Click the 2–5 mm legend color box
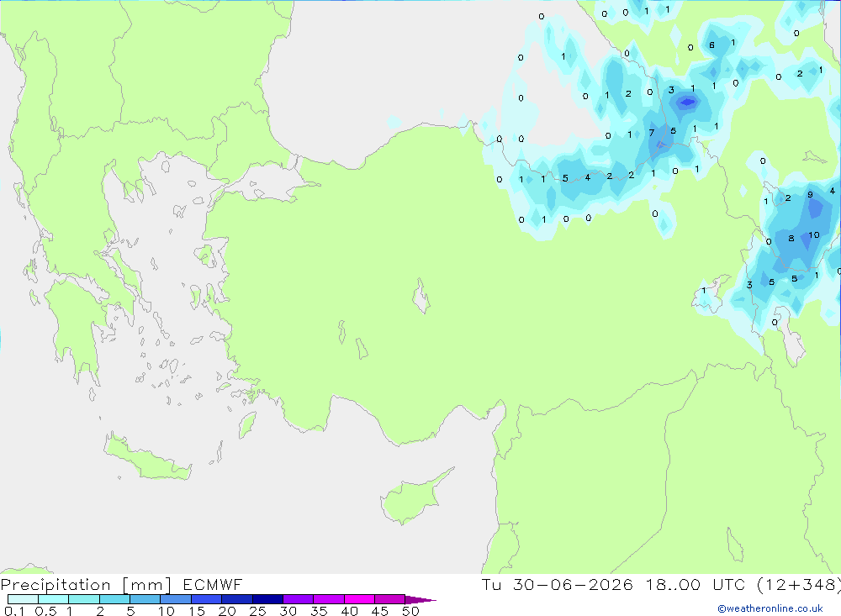The height and width of the screenshot is (616, 841). (x=114, y=599)
